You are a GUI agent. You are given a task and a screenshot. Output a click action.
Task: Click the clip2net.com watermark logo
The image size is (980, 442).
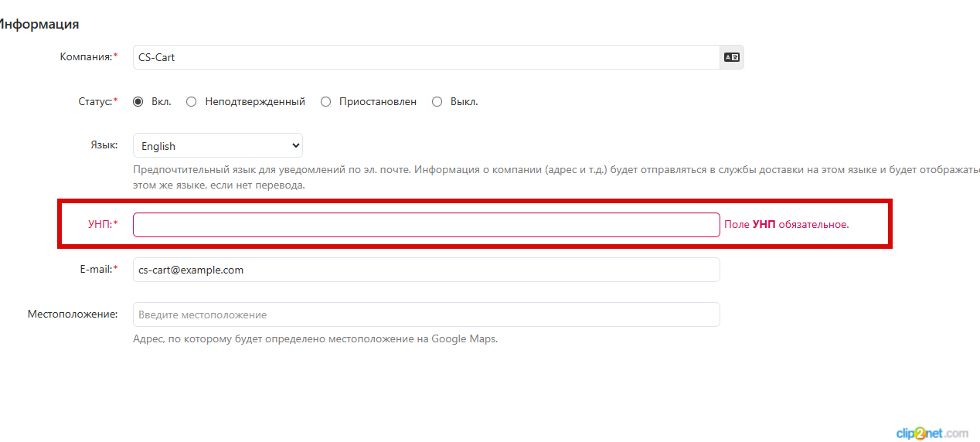tap(931, 433)
